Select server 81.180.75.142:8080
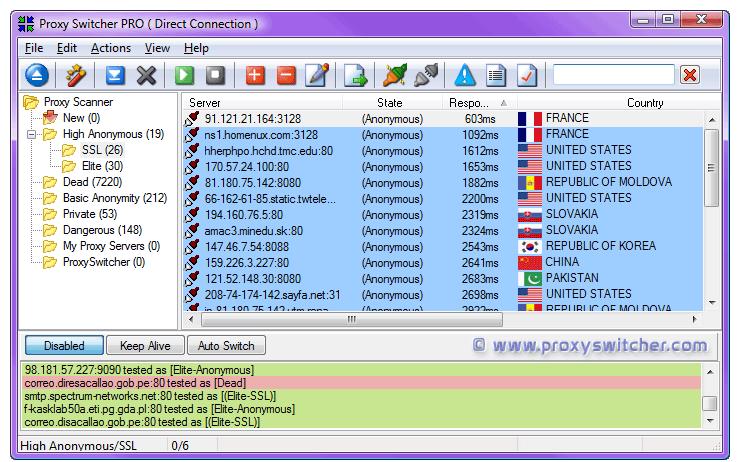Image resolution: width=740 pixels, height=462 pixels. click(x=252, y=183)
